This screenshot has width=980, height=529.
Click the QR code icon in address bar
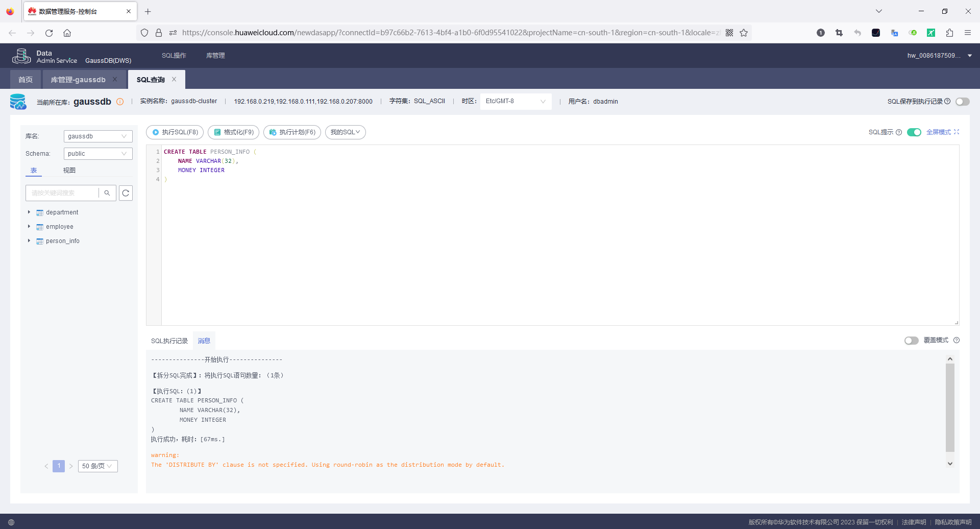click(729, 33)
